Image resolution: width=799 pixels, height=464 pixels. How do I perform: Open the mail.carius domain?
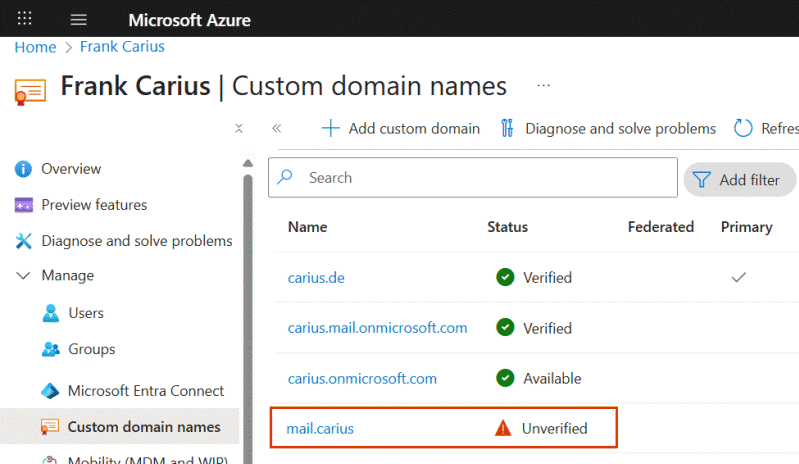tap(320, 428)
